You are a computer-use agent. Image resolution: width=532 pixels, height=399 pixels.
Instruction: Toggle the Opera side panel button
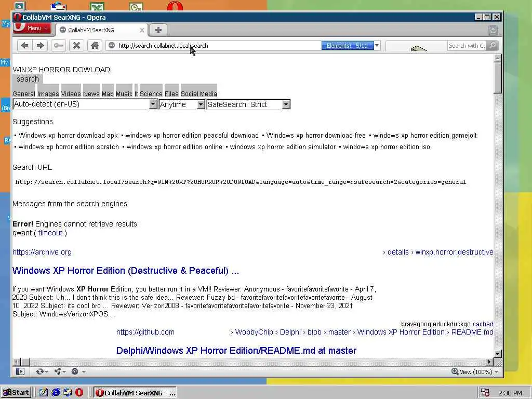point(20,371)
